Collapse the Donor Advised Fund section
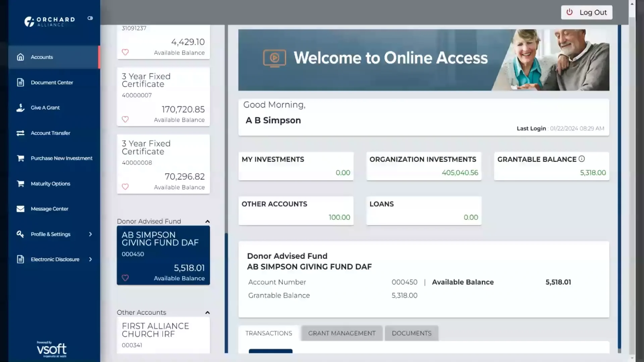The height and width of the screenshot is (362, 644). tap(207, 222)
